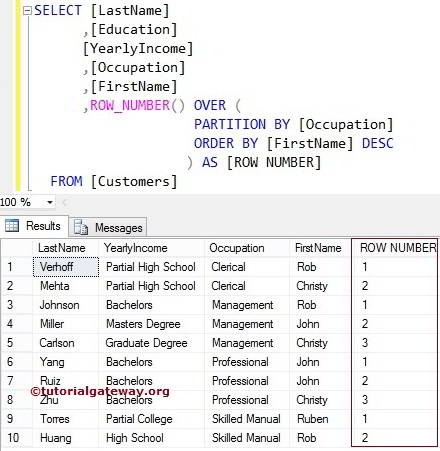Click the Results grid icon

tap(12, 226)
